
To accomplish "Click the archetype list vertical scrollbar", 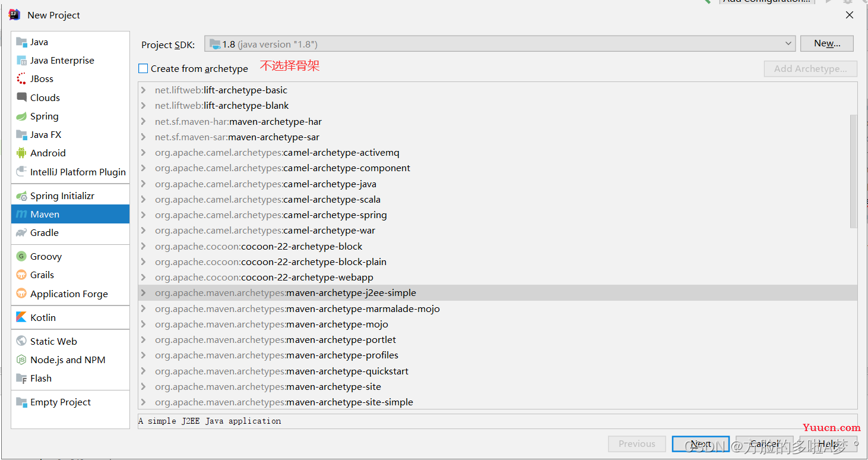I will [x=854, y=171].
